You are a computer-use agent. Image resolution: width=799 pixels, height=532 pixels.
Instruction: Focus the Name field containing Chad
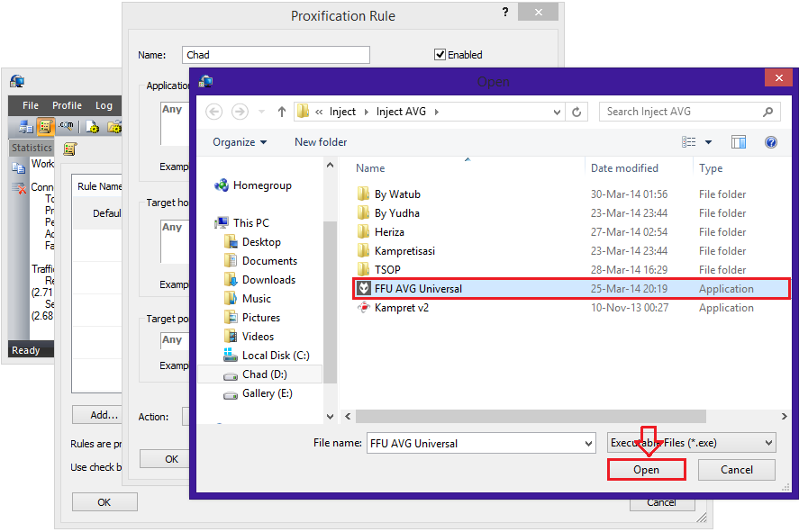pos(276,55)
